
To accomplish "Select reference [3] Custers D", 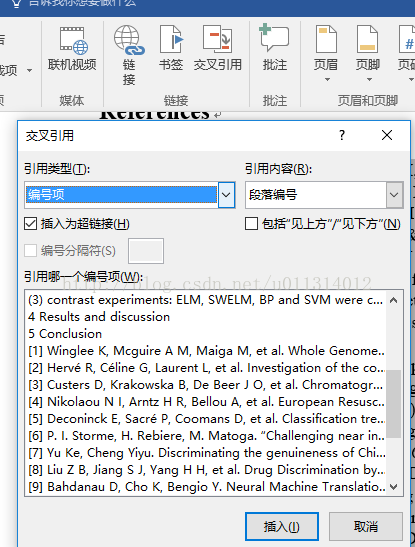I will click(x=206, y=385).
